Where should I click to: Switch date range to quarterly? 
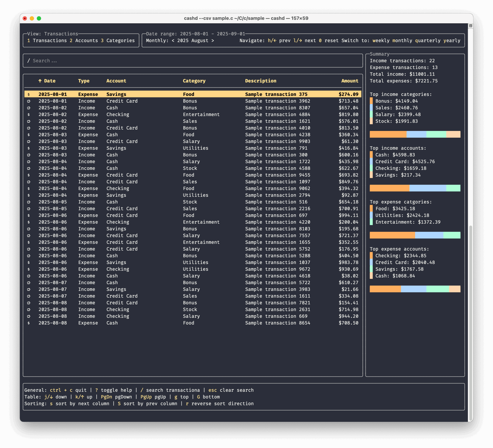[428, 41]
